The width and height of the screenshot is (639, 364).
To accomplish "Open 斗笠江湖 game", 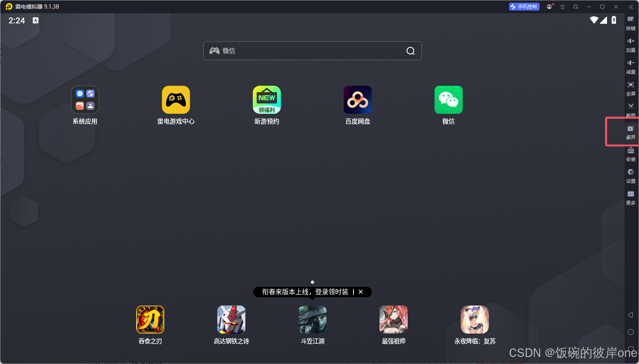I will tap(312, 320).
